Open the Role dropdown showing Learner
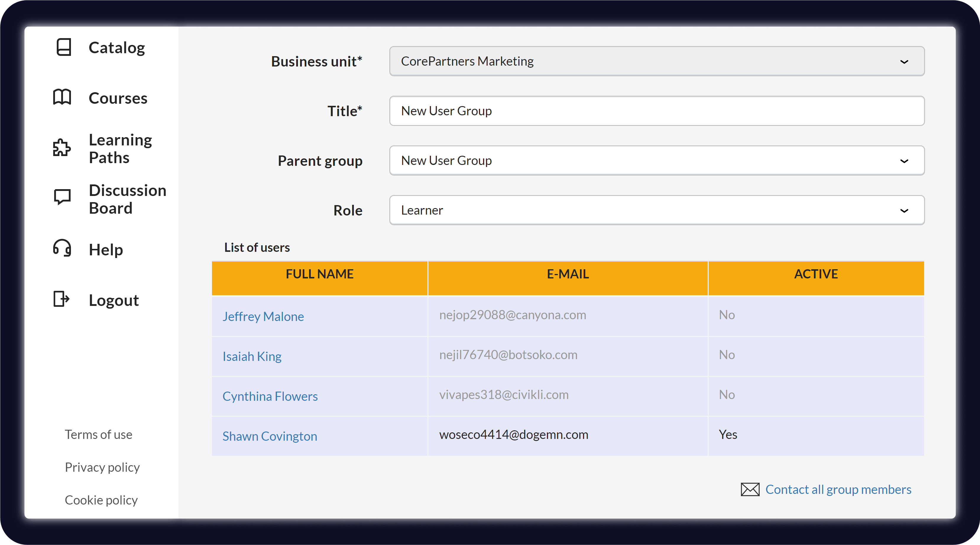This screenshot has height=545, width=980. tap(657, 210)
